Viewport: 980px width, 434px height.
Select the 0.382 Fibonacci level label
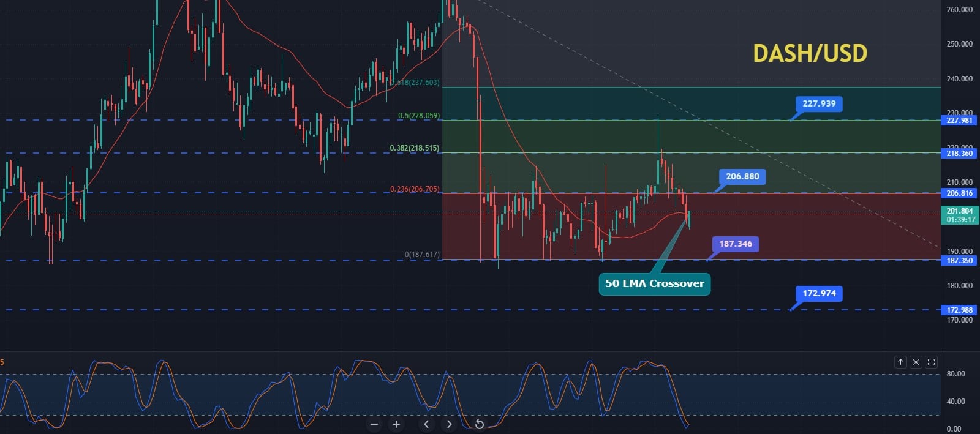click(x=415, y=149)
